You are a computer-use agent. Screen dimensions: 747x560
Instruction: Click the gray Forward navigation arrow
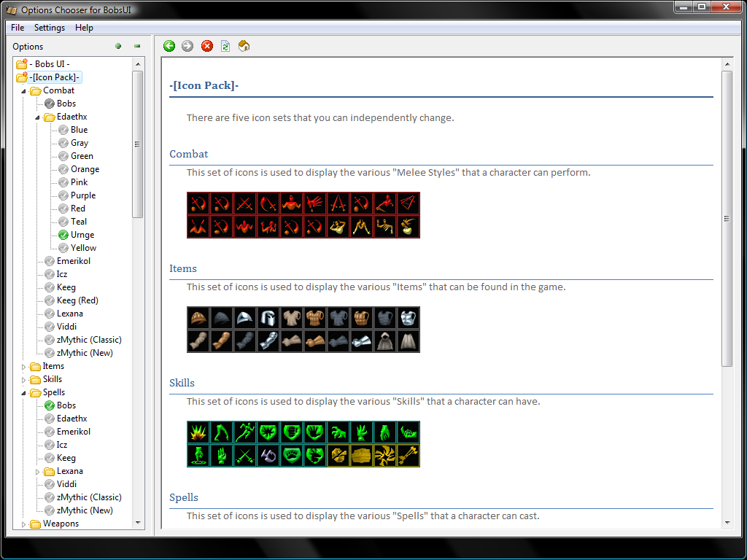point(187,46)
